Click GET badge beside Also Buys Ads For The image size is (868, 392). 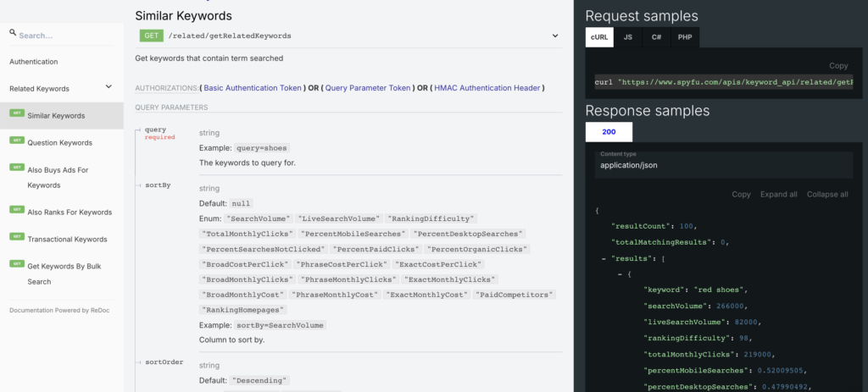click(x=17, y=167)
